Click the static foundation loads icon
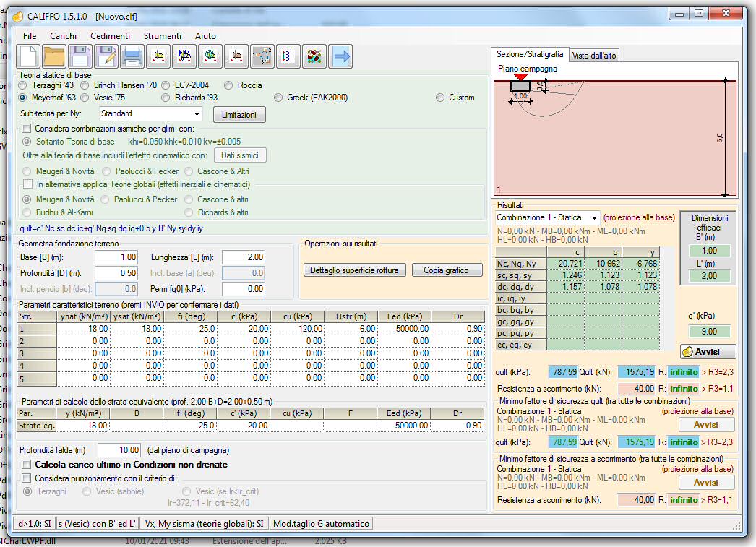 click(x=158, y=56)
